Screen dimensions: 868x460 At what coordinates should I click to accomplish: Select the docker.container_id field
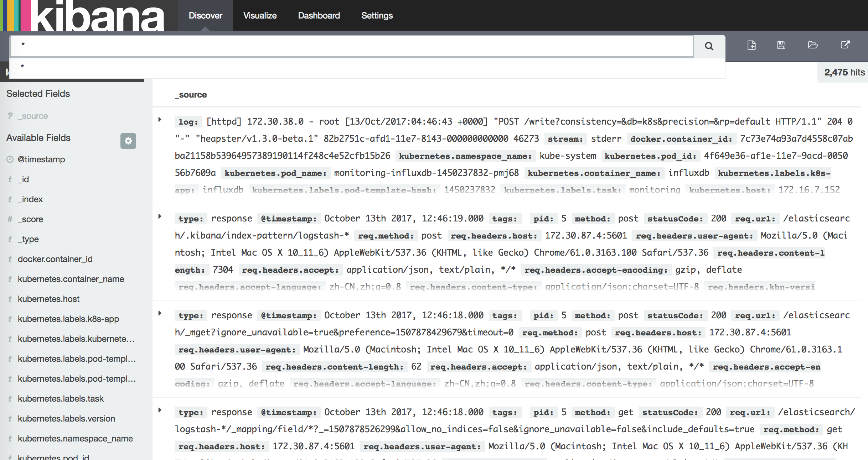(x=55, y=259)
